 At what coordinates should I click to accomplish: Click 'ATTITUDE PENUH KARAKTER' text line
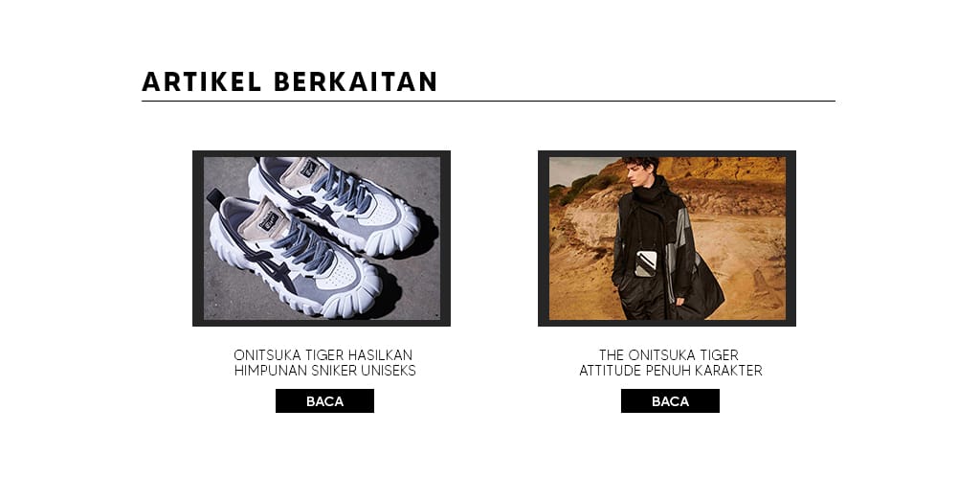point(671,371)
